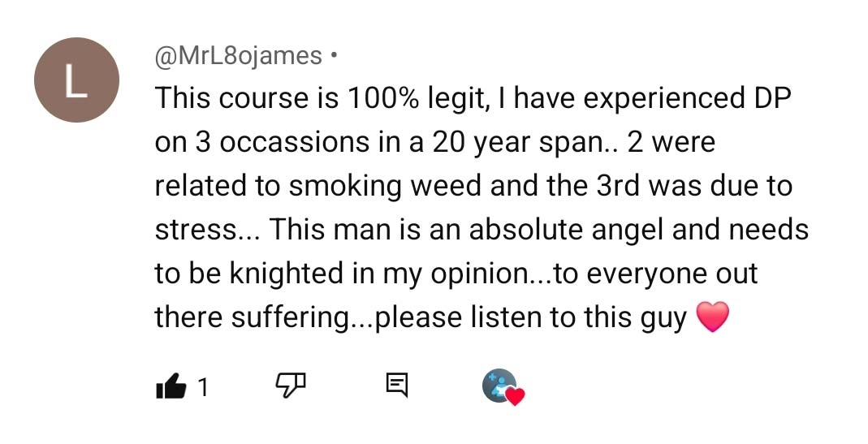Open the reply icon for this comment

pos(396,386)
